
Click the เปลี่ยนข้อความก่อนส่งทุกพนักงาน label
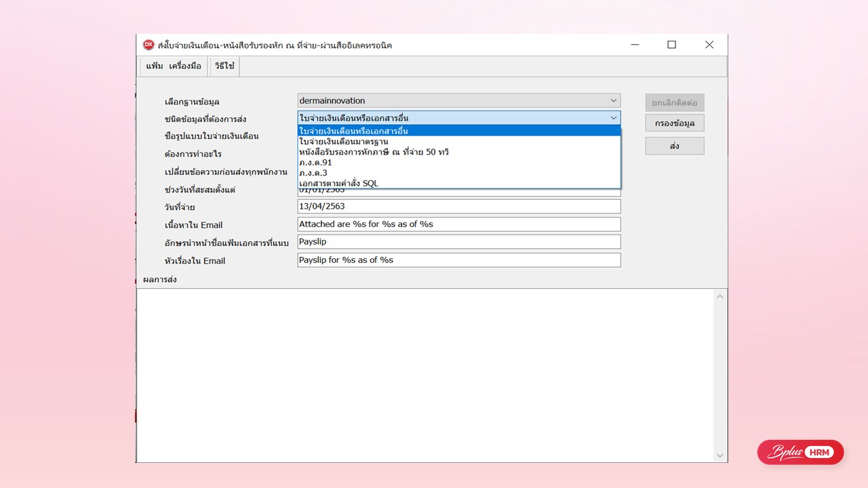point(226,171)
